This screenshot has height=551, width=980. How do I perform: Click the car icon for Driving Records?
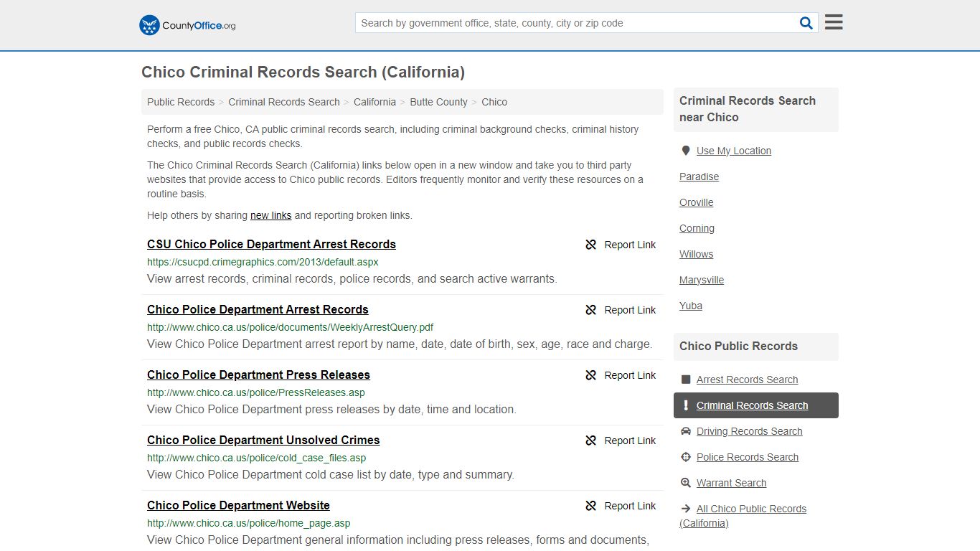686,431
